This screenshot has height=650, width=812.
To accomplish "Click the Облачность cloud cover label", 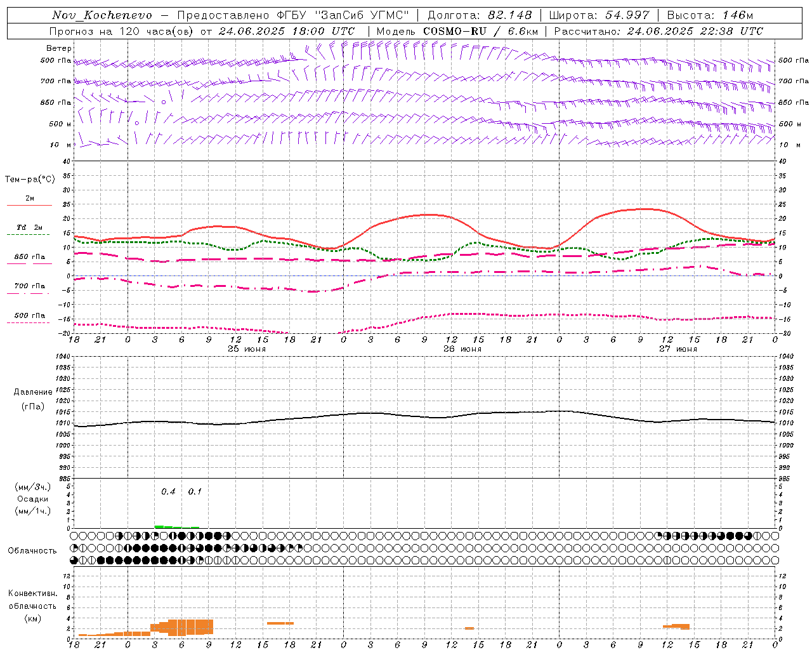I will (x=32, y=550).
